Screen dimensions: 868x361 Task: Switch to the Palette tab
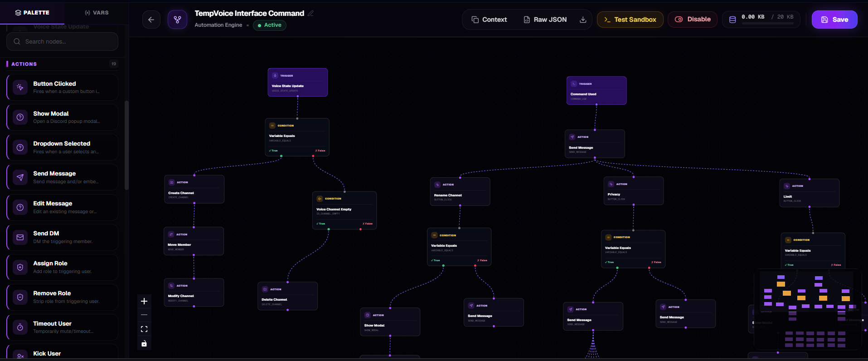click(x=32, y=13)
